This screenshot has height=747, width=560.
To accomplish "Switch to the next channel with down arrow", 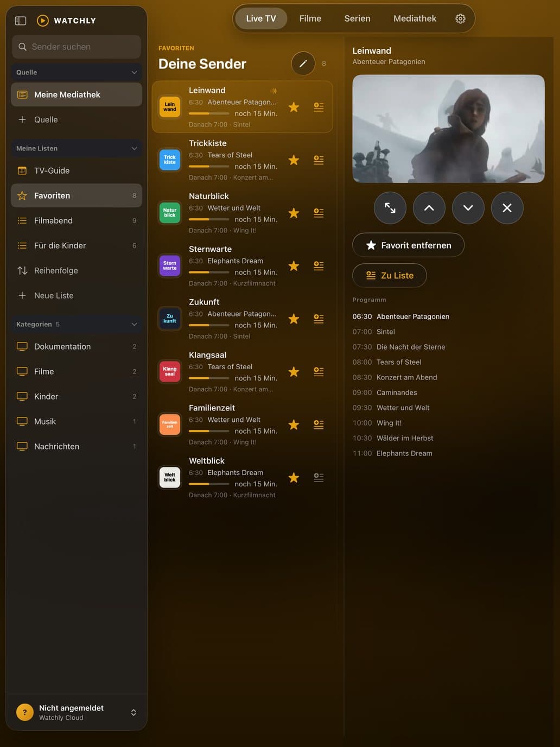I will [468, 208].
